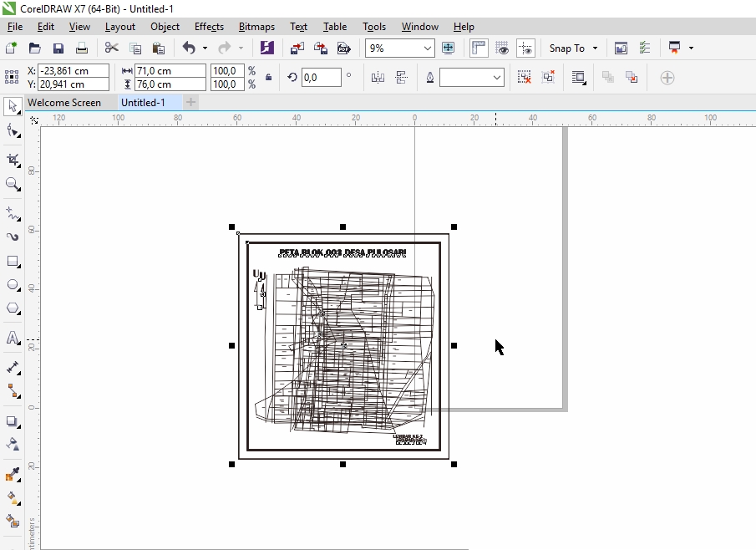Mirror the selection horizontally
The image size is (756, 550).
click(378, 77)
